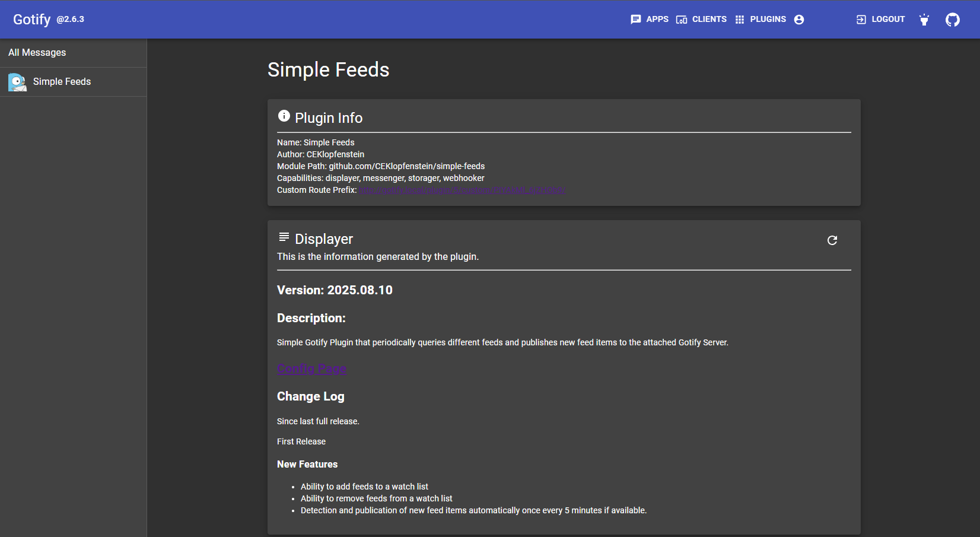Viewport: 980px width, 537px height.
Task: Click 'This is the information generated by the plugin.'
Action: 378,256
